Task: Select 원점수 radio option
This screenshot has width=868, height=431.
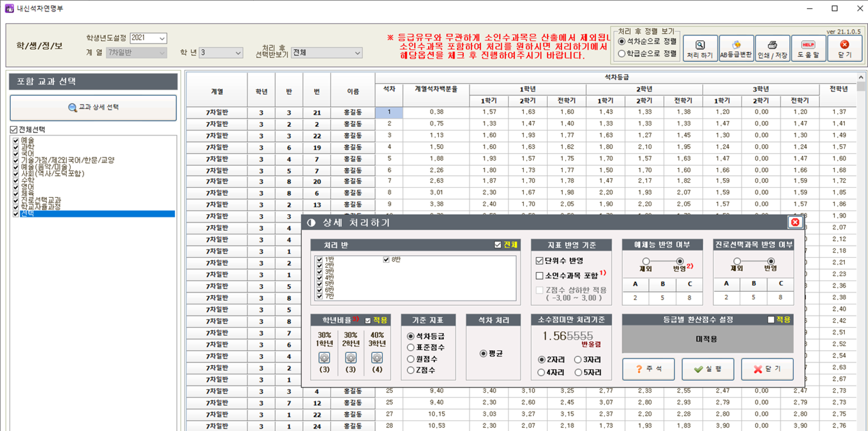Action: (x=410, y=359)
